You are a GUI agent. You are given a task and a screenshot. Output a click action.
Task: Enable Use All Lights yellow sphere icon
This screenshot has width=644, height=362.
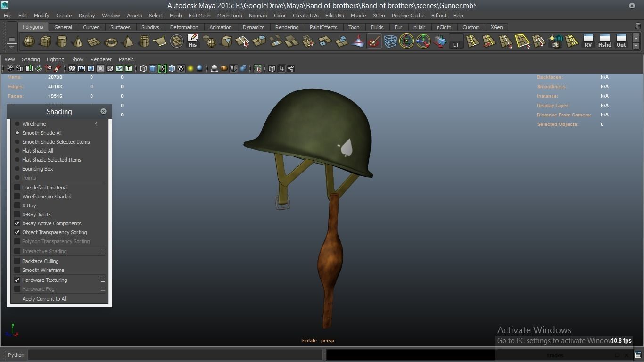coord(190,69)
